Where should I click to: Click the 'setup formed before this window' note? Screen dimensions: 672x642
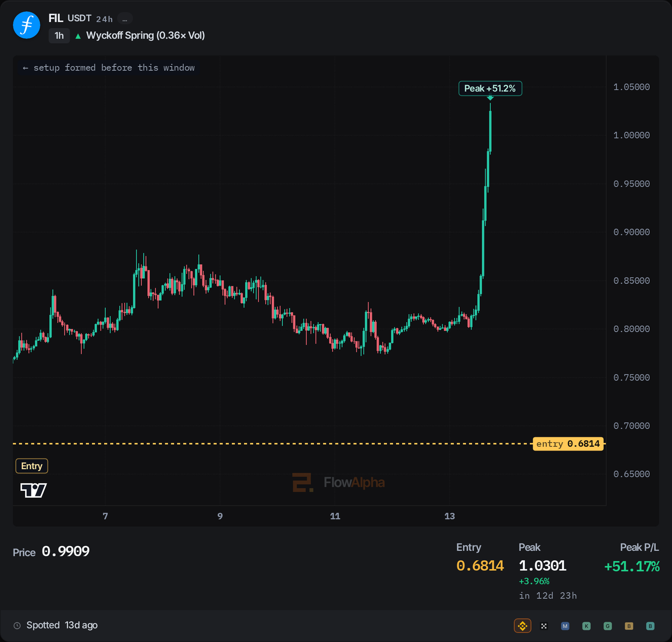[109, 68]
